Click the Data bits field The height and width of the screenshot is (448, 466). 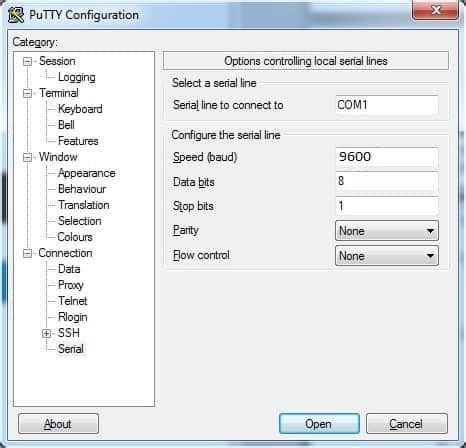[x=387, y=181]
